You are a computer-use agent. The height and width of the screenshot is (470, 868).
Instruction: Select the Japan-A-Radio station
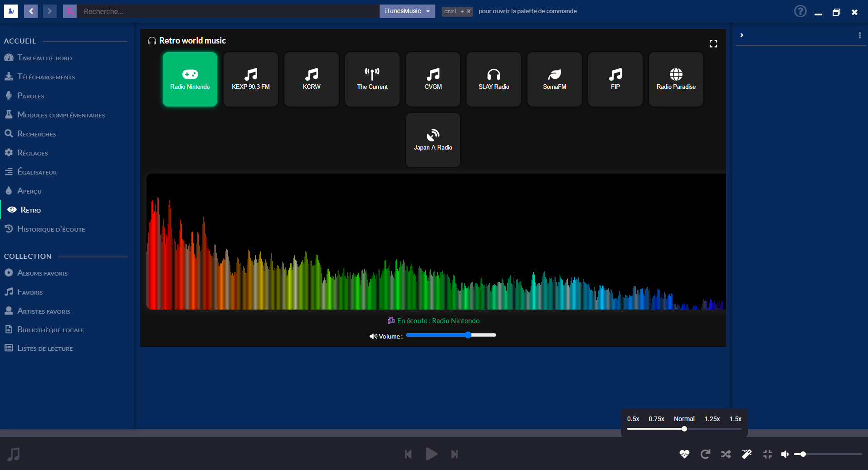click(x=433, y=140)
